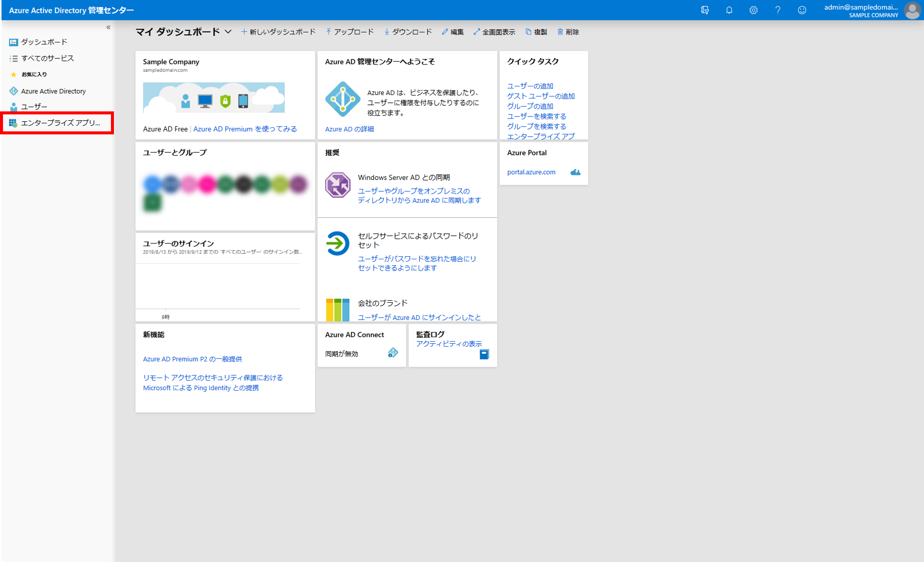Select すべてのサービス in the sidebar

point(47,58)
